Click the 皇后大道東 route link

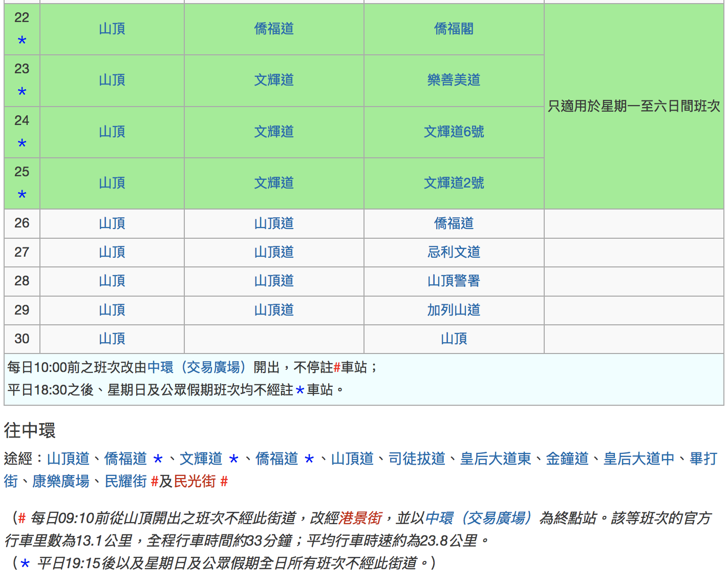click(496, 459)
